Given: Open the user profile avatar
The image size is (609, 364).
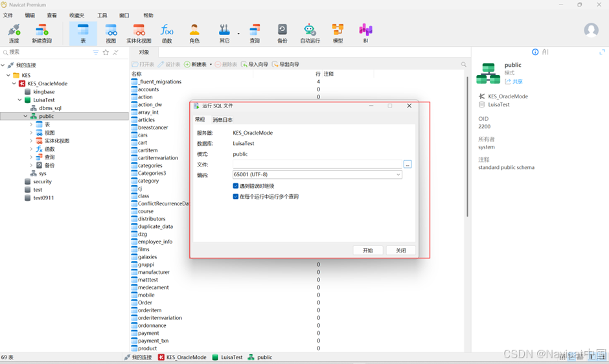Looking at the screenshot, I should (591, 30).
